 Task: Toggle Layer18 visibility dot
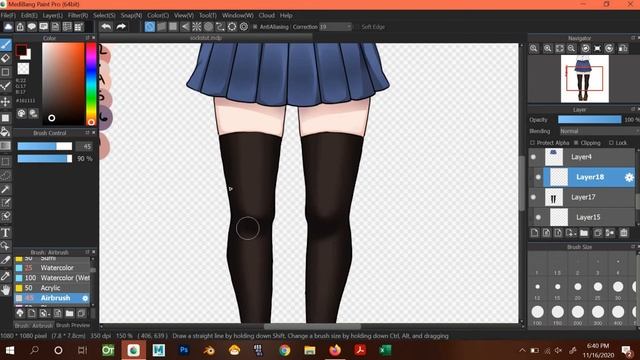538,177
